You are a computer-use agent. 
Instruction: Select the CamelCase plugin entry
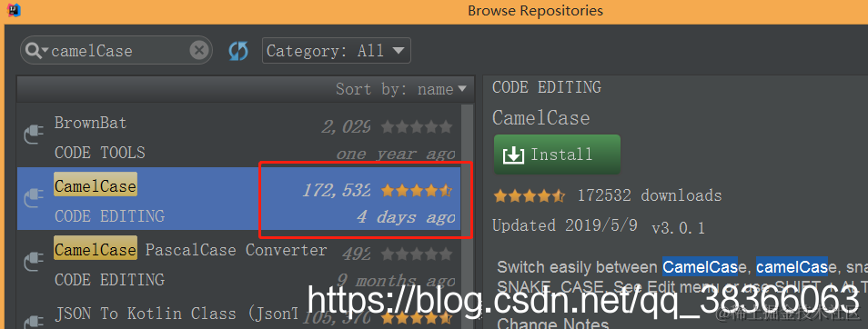(x=239, y=198)
